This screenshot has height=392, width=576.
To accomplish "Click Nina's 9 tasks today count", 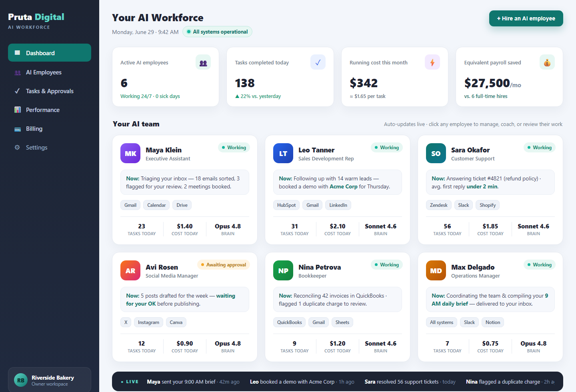I will coord(294,344).
